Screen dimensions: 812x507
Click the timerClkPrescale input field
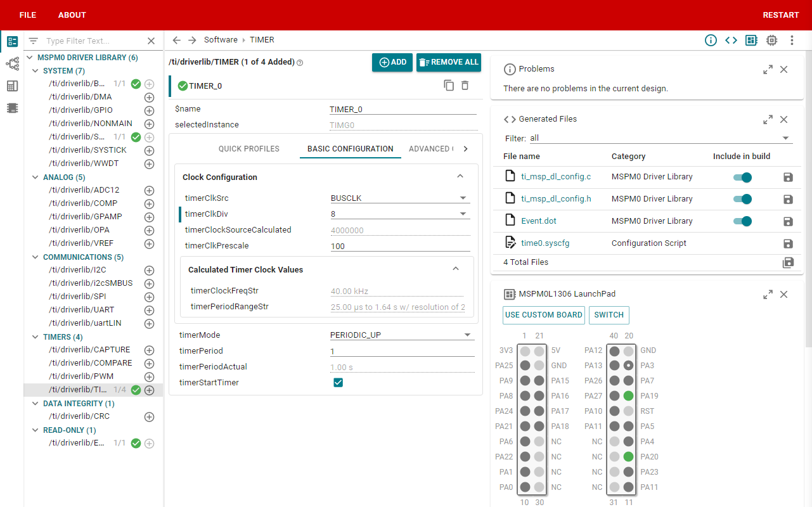click(x=400, y=246)
